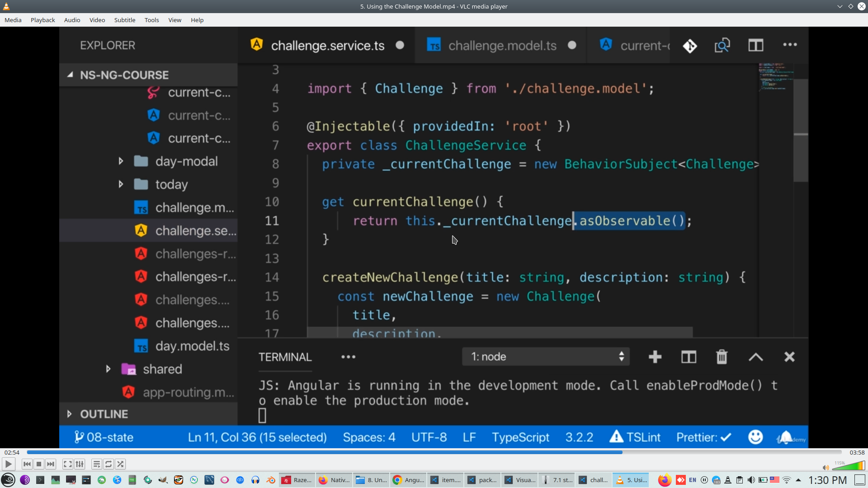Click the elapsed time label 02:54

pos(12,452)
